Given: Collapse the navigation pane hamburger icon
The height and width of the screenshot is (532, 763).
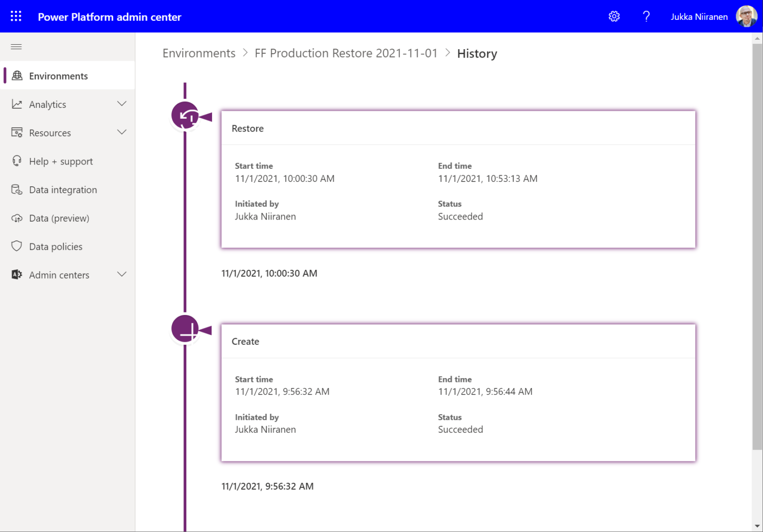Looking at the screenshot, I should click(16, 47).
